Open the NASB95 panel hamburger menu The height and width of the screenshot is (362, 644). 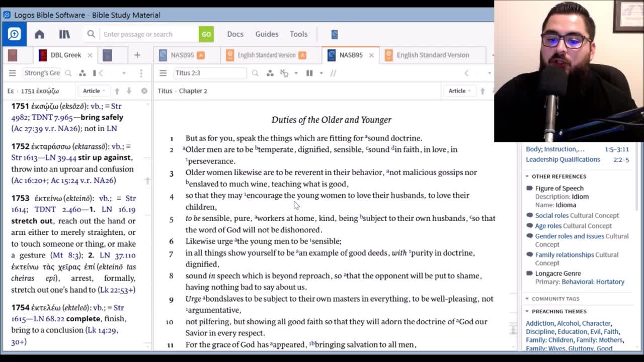click(x=163, y=73)
